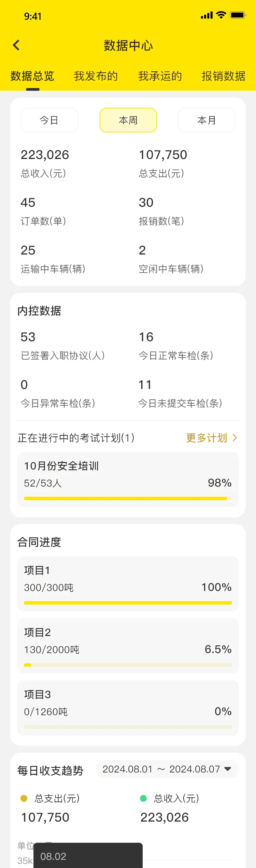The image size is (256, 868).
Task: Select the 本周 period filter
Action: click(128, 120)
